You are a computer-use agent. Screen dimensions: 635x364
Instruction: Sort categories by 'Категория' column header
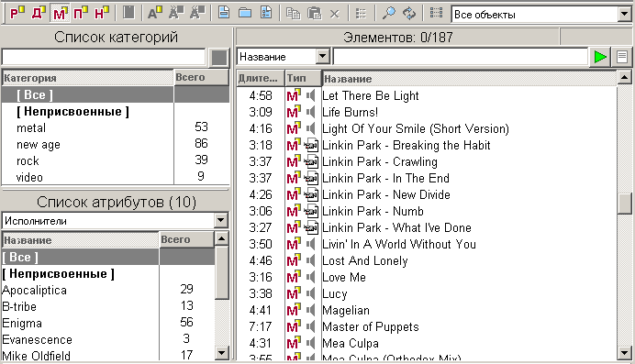(88, 78)
